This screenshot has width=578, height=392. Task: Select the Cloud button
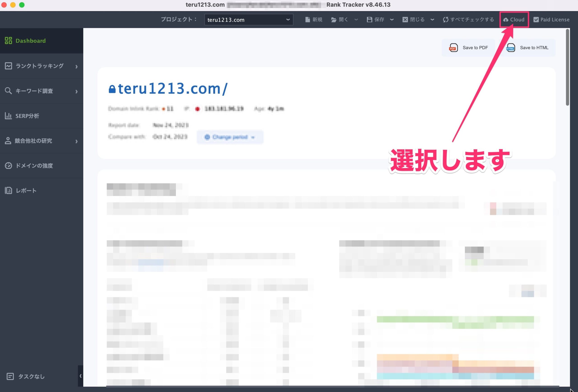click(514, 20)
